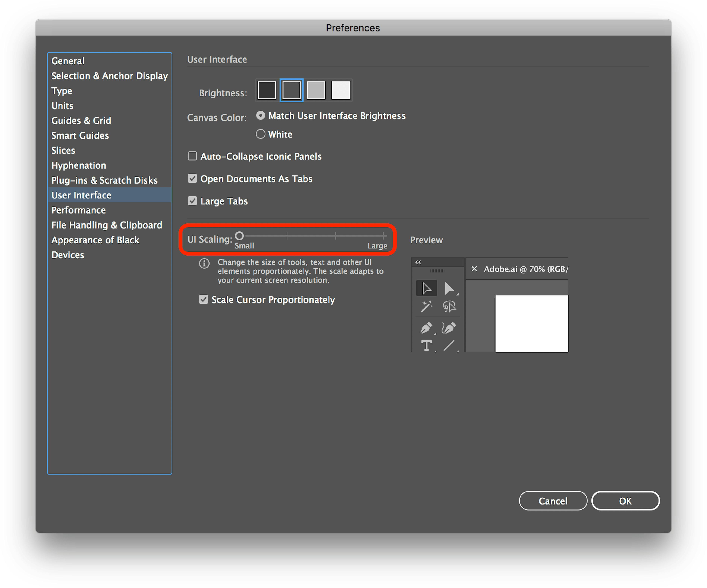
Task: Collapse the preview toolbar with the double chevron
Action: coord(418,262)
